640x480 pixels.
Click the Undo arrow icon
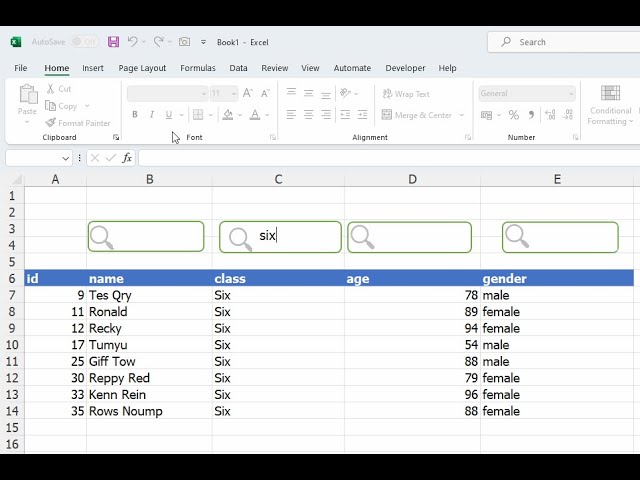point(132,42)
